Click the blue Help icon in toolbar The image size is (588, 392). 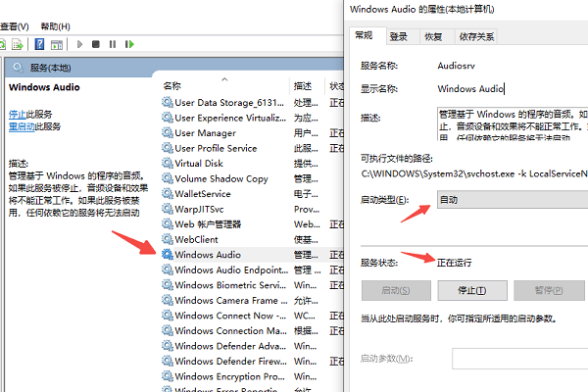[40, 44]
